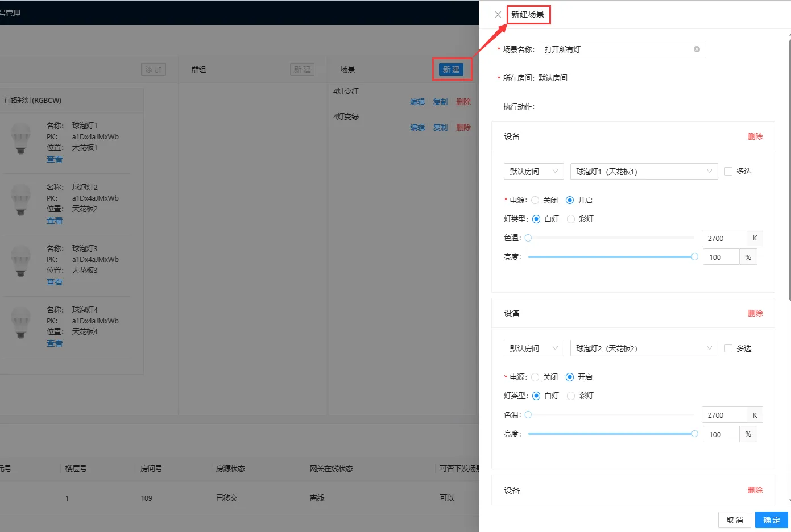Open 球泡灯2 (天花板2) device dropdown
The width and height of the screenshot is (791, 532).
pos(644,348)
